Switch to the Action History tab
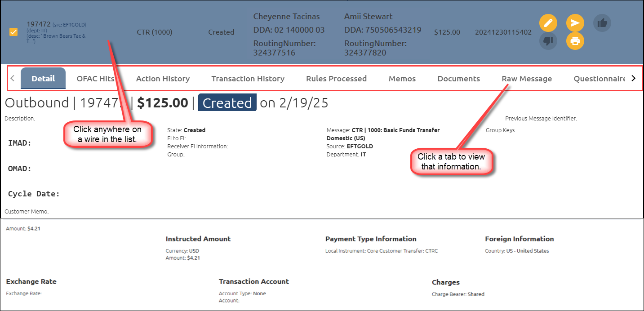The image size is (644, 311). 163,79
